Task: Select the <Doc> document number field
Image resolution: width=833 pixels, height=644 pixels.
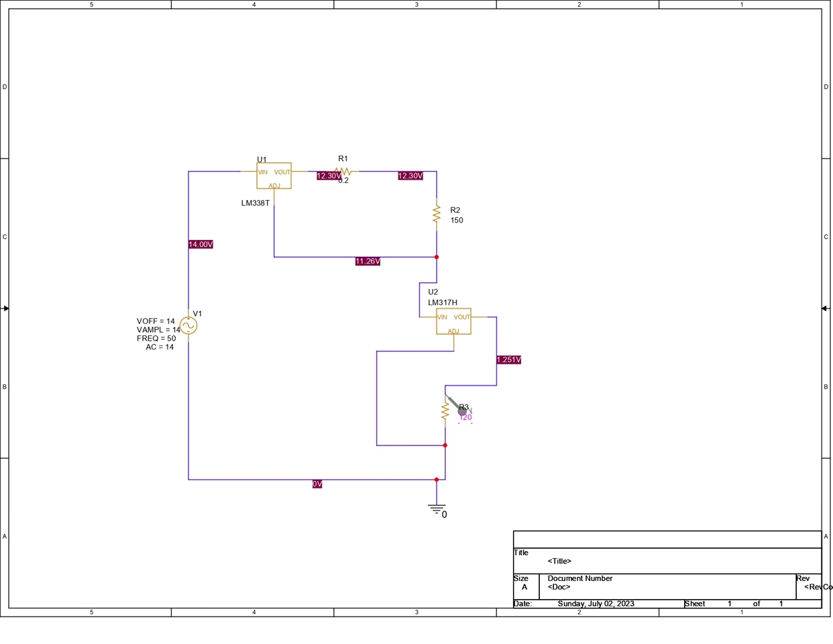Action: (x=559, y=587)
